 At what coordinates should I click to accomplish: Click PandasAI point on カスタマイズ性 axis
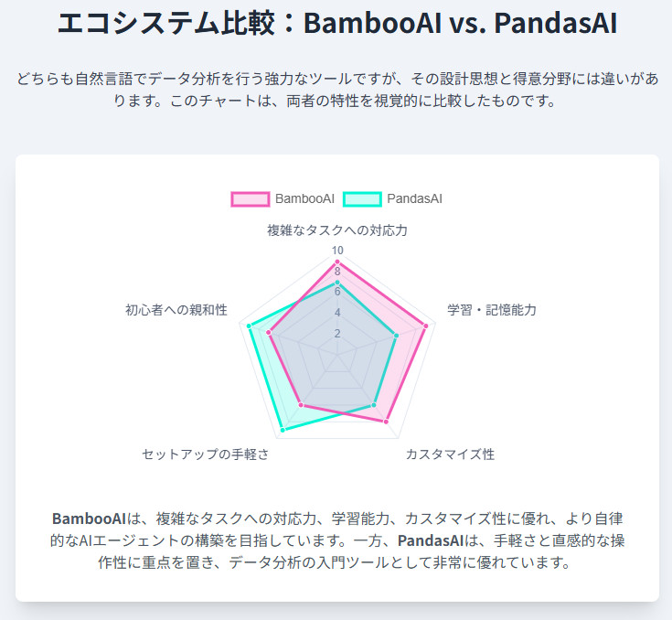coord(374,405)
